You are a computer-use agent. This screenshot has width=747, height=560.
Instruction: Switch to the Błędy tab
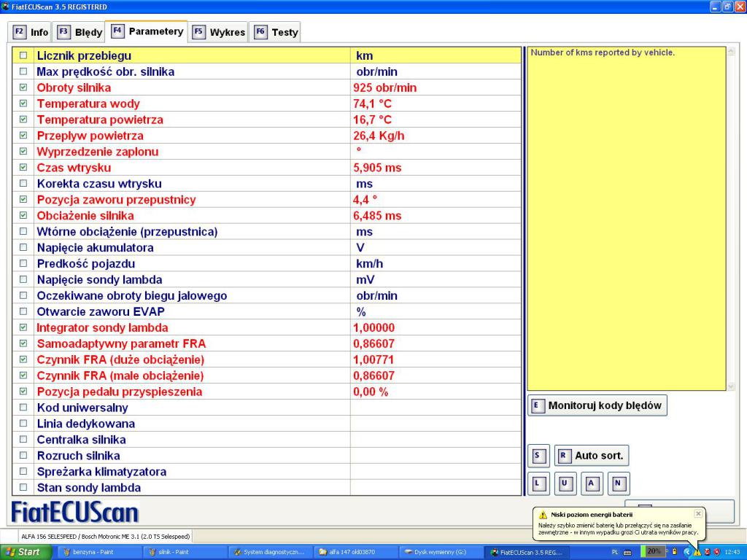pos(80,32)
